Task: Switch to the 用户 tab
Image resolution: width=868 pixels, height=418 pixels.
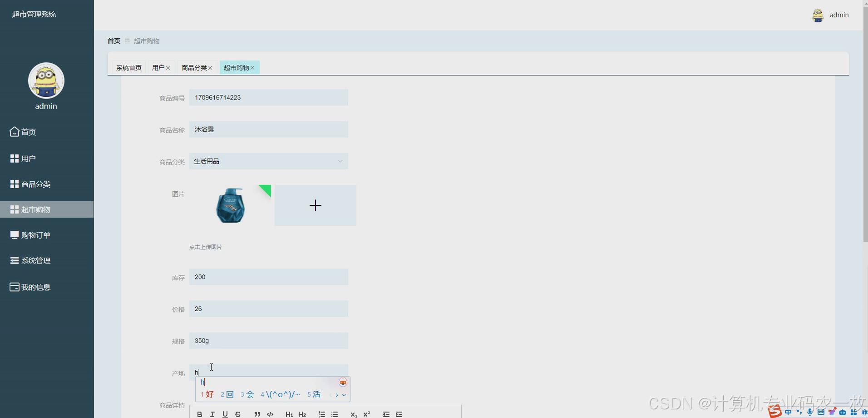Action: tap(158, 68)
